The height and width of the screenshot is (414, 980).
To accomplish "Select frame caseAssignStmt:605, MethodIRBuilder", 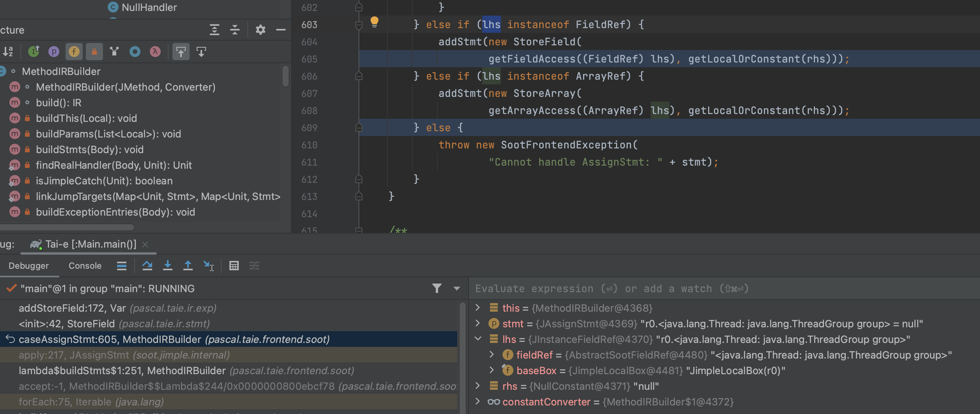I will click(x=229, y=339).
